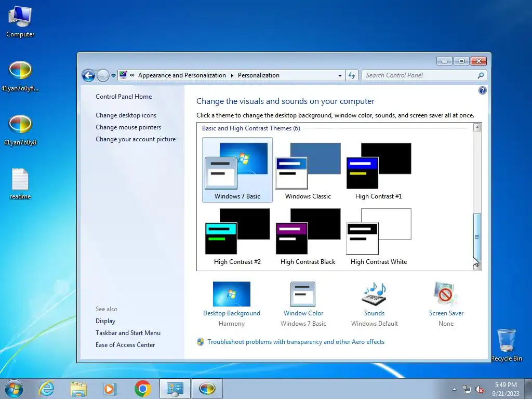Click the search magnifier icon

click(481, 75)
